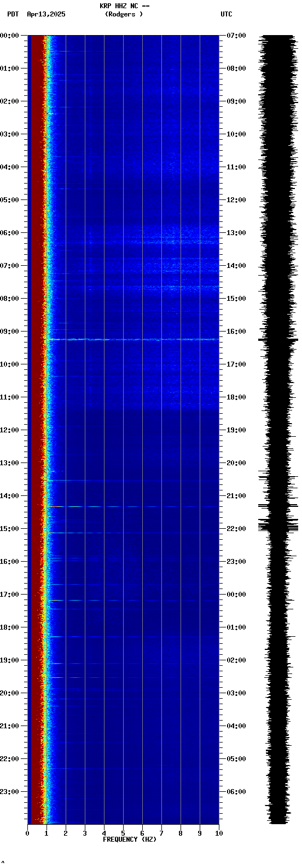Click the 'FREQUENCY (HZ)' axis label

130,840
